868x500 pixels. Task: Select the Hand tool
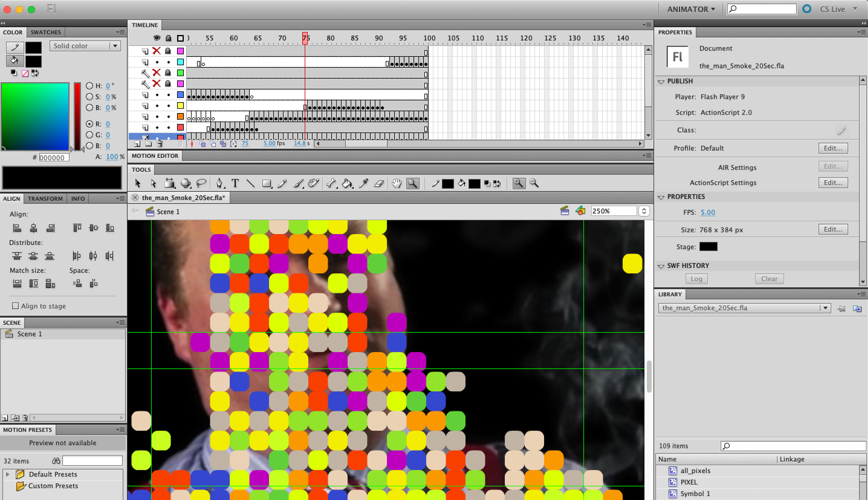pyautogui.click(x=397, y=183)
